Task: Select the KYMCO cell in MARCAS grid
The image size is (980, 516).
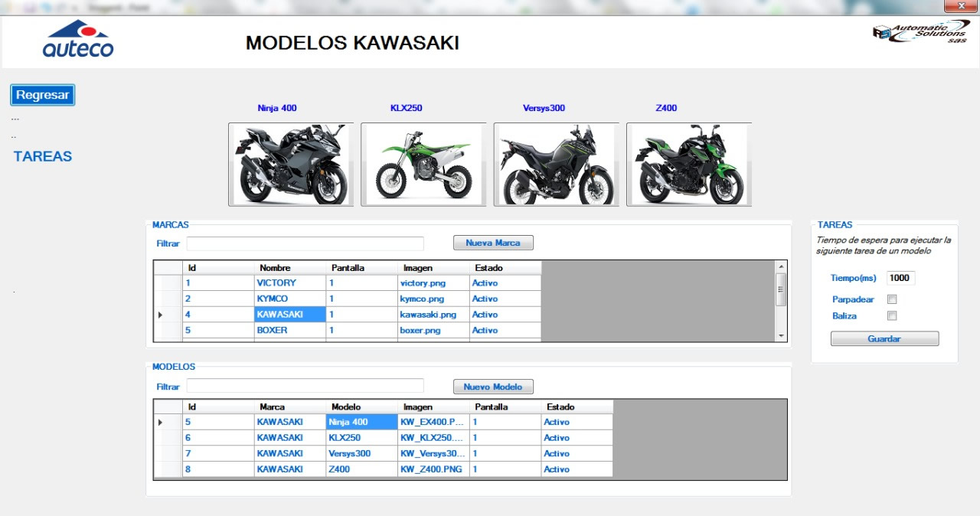Action: pos(290,299)
